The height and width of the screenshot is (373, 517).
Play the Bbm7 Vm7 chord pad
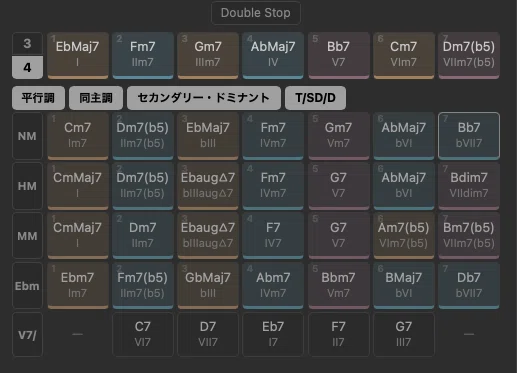338,286
